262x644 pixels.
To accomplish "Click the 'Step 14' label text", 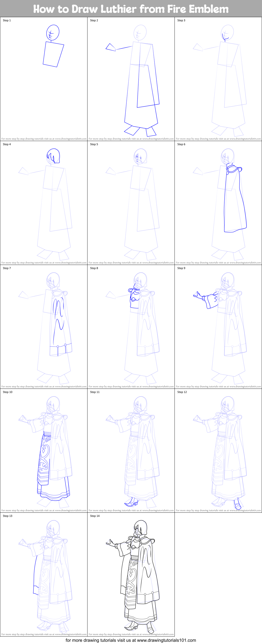I will coord(95,516).
